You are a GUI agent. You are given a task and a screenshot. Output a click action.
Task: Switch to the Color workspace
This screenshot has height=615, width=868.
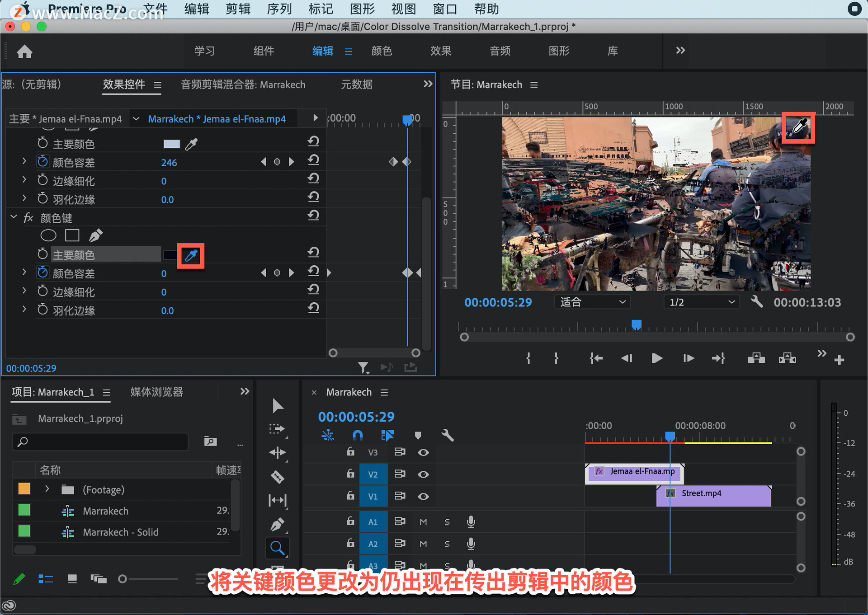381,51
